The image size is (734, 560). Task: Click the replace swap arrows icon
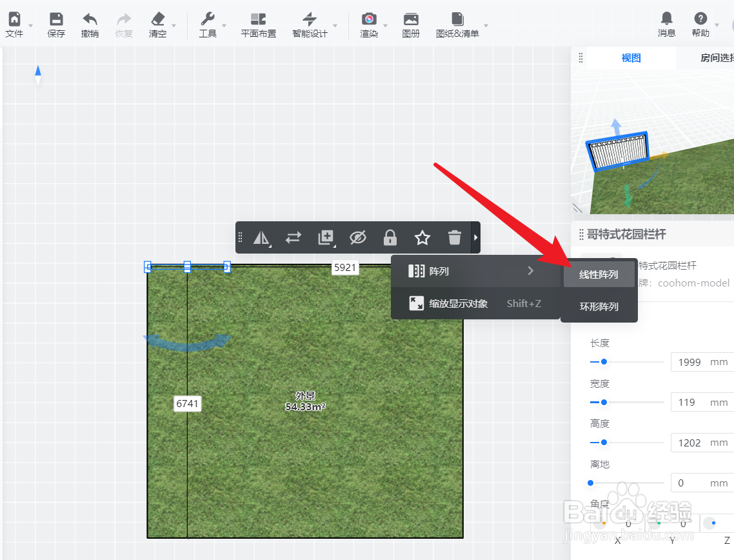tap(293, 238)
